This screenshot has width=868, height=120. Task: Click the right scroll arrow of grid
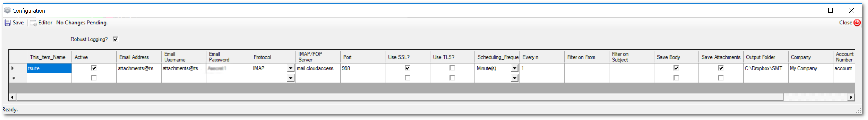851,97
